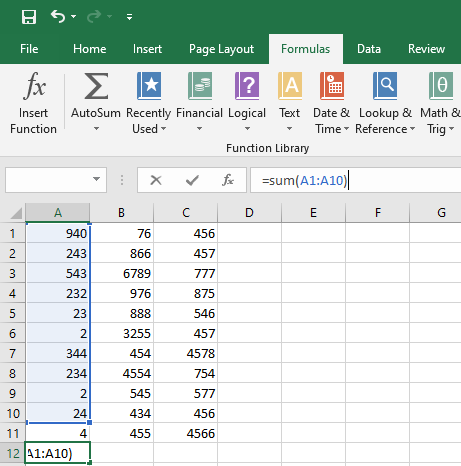Click cell A11 containing 4
Image resolution: width=461 pixels, height=466 pixels.
click(58, 433)
